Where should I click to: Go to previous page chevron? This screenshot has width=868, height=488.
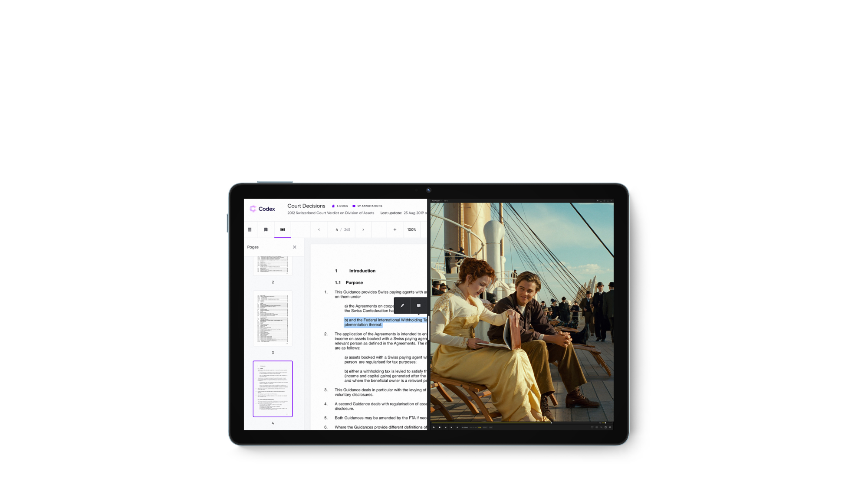319,229
